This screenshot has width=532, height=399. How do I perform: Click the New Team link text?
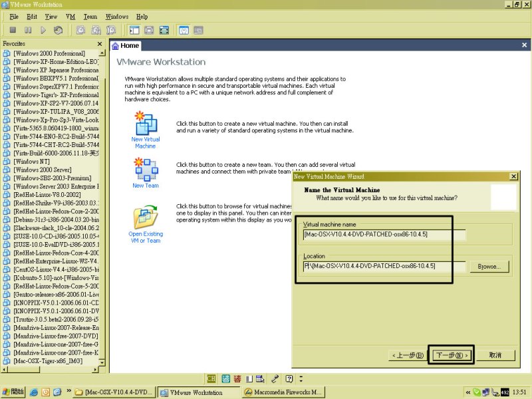146,186
